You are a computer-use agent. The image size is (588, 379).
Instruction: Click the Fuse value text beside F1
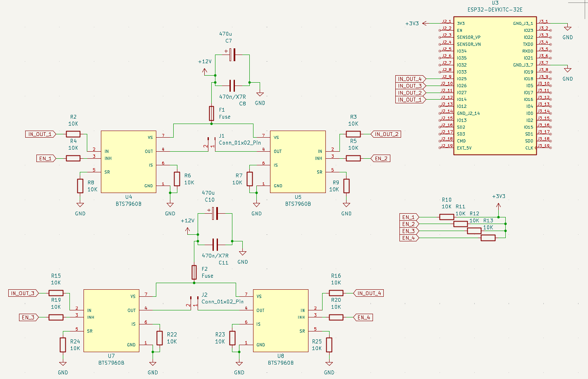click(225, 117)
